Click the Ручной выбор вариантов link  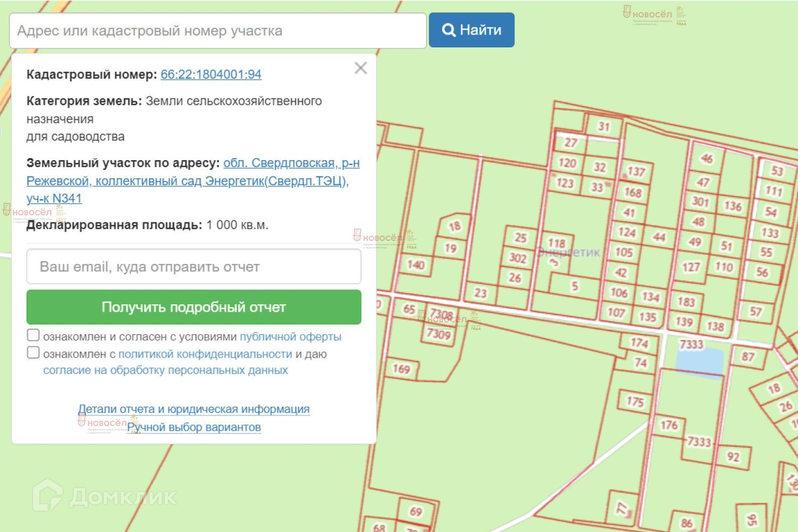coord(194,427)
